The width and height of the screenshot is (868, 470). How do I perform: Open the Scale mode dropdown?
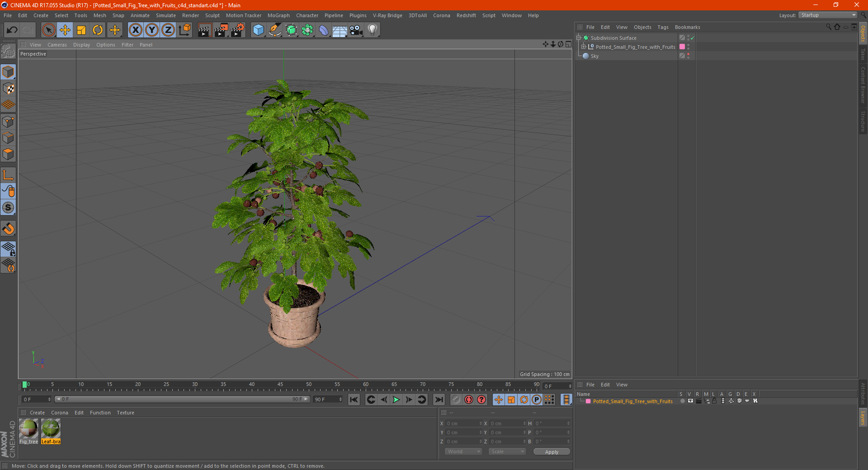(507, 451)
